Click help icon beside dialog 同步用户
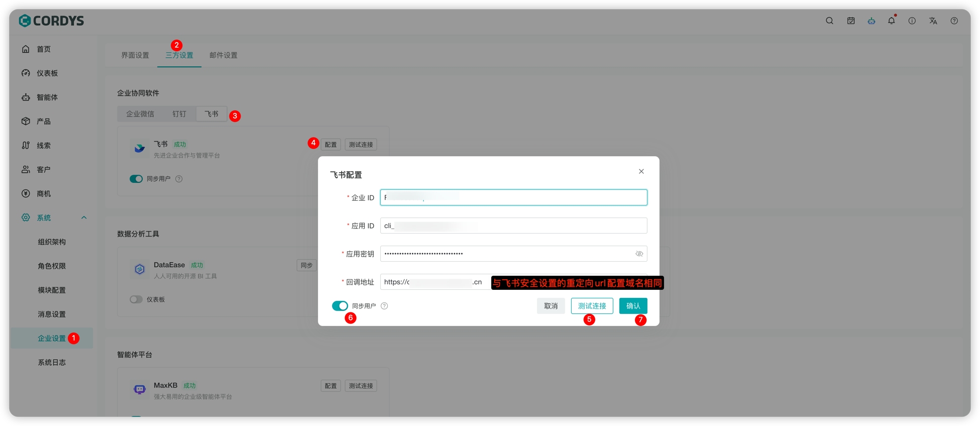This screenshot has width=980, height=426. click(384, 306)
